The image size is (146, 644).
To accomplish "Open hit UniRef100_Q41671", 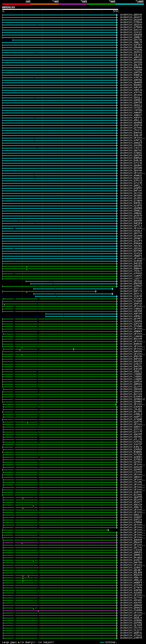I will click(x=131, y=17).
